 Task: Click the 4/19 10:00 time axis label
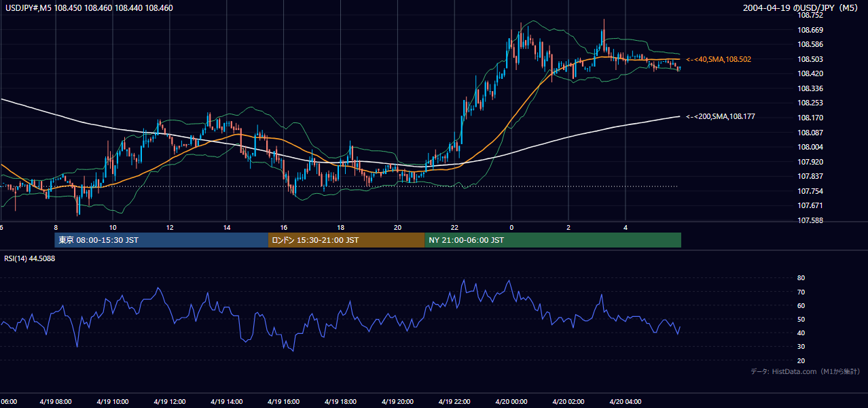pyautogui.click(x=112, y=401)
